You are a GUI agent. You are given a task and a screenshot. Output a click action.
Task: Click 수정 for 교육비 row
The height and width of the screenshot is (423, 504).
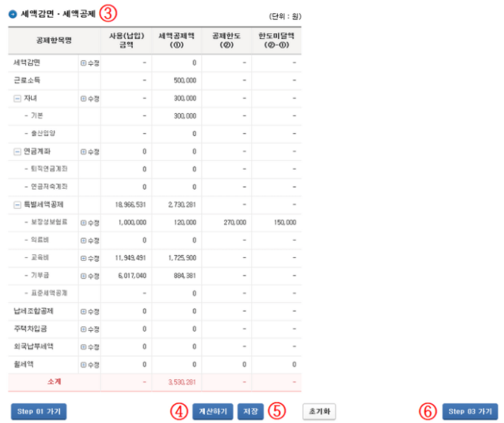90,258
